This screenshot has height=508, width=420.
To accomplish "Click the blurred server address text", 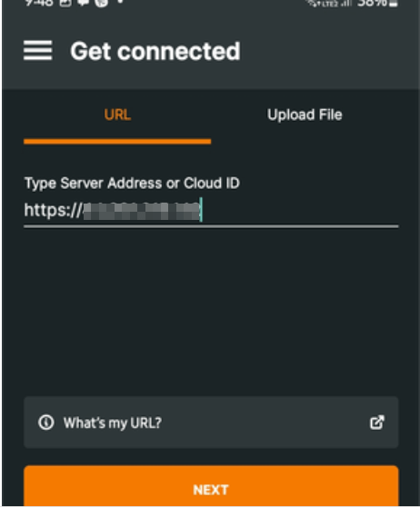I will click(142, 211).
